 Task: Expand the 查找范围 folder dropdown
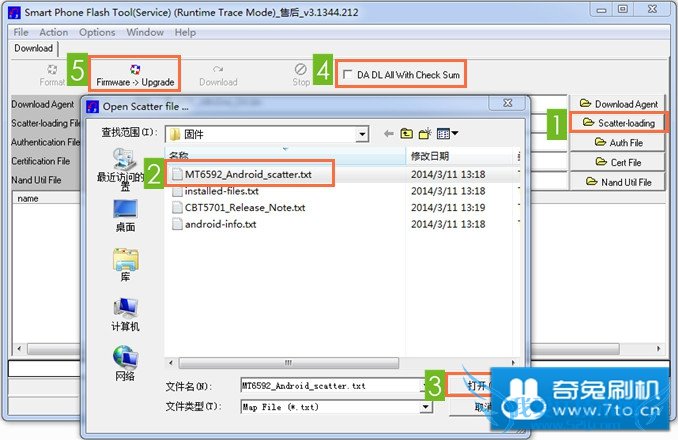[x=362, y=134]
